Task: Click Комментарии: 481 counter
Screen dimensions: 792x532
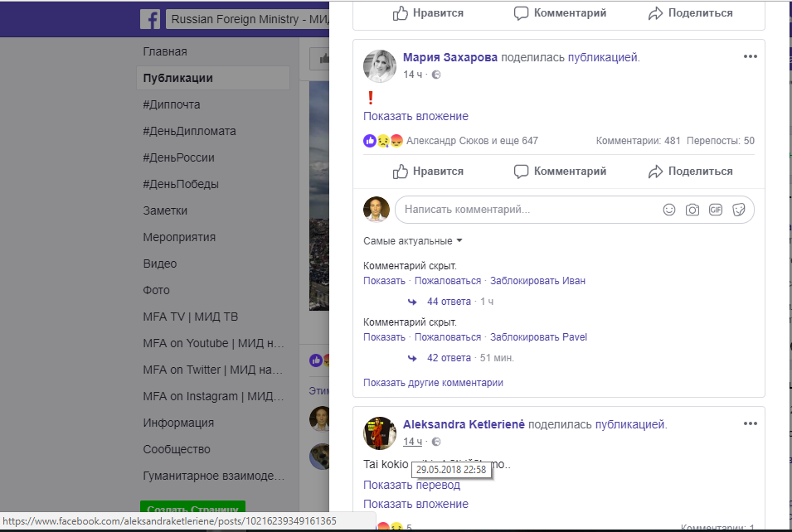Action: [x=638, y=141]
